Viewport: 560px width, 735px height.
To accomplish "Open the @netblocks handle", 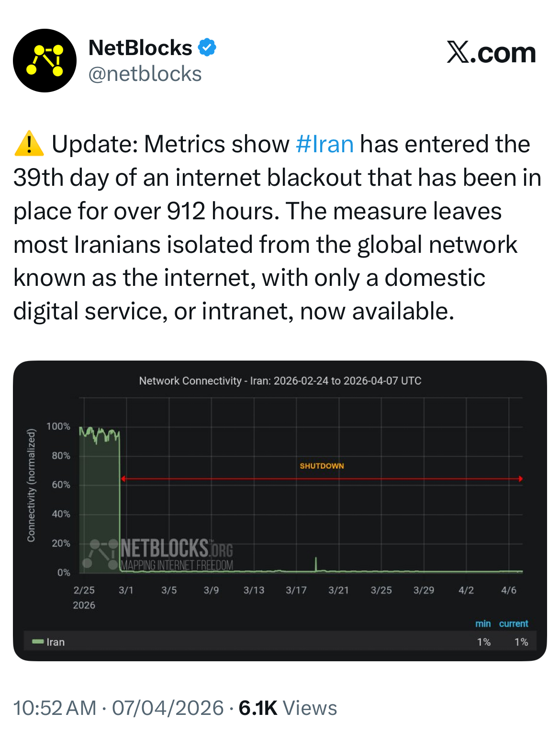I will (x=145, y=74).
